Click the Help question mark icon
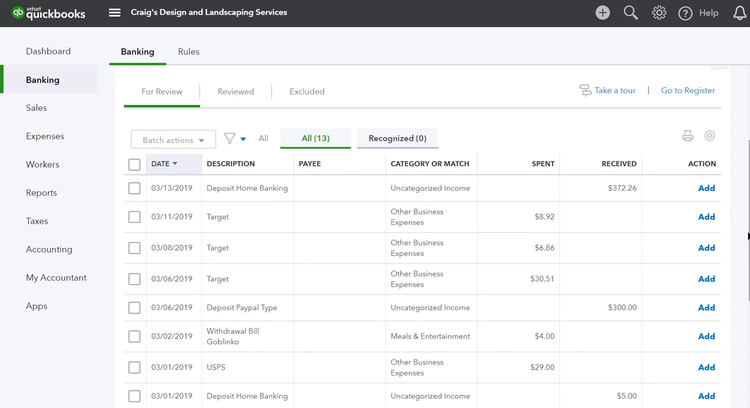 click(685, 13)
